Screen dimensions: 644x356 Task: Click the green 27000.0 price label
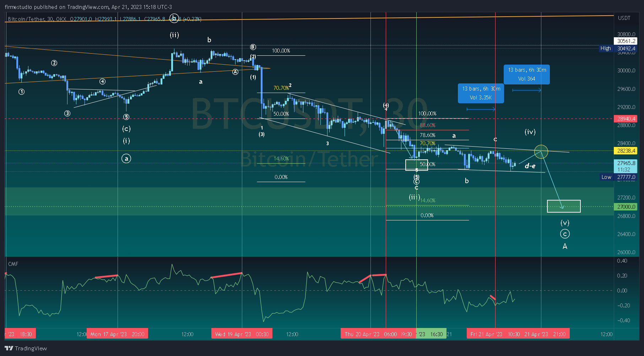(x=626, y=207)
